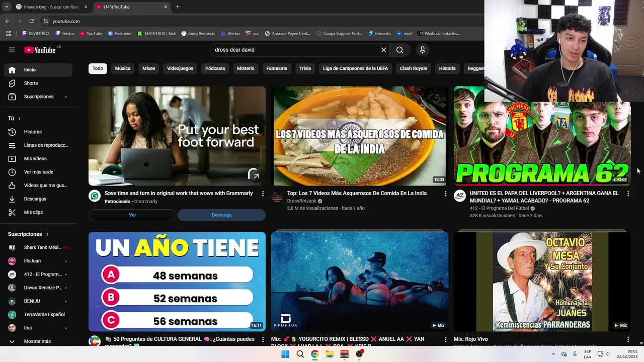Open Chrome tab search dropdown
644x362 pixels.
point(7,7)
